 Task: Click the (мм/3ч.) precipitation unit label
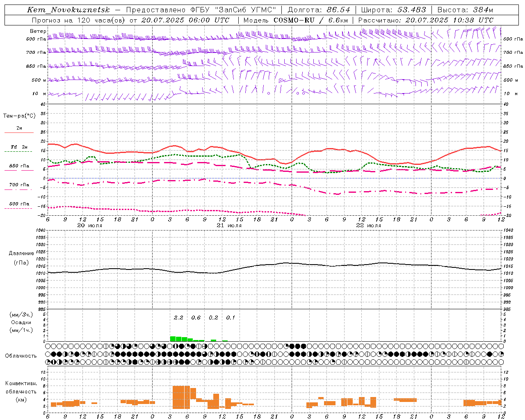(x=21, y=315)
